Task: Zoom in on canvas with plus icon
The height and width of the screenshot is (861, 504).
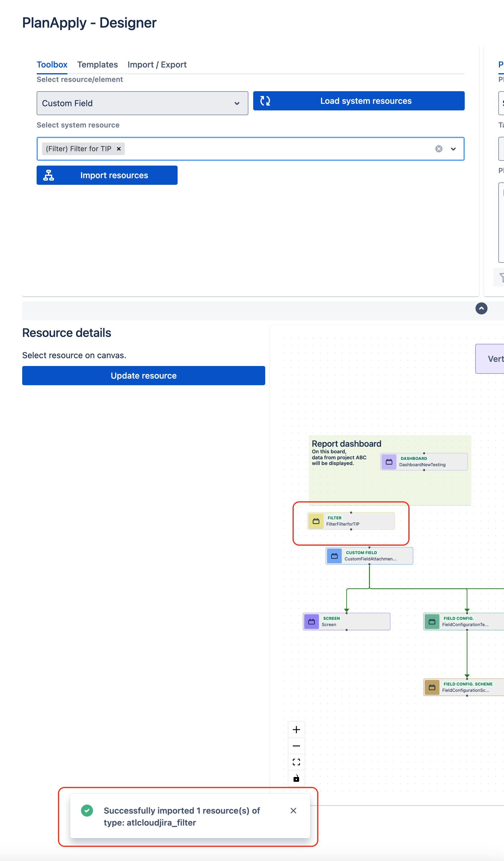Action: 296,730
